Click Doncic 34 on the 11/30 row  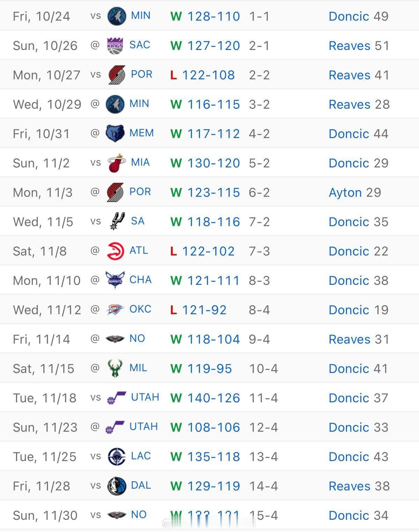point(359,515)
